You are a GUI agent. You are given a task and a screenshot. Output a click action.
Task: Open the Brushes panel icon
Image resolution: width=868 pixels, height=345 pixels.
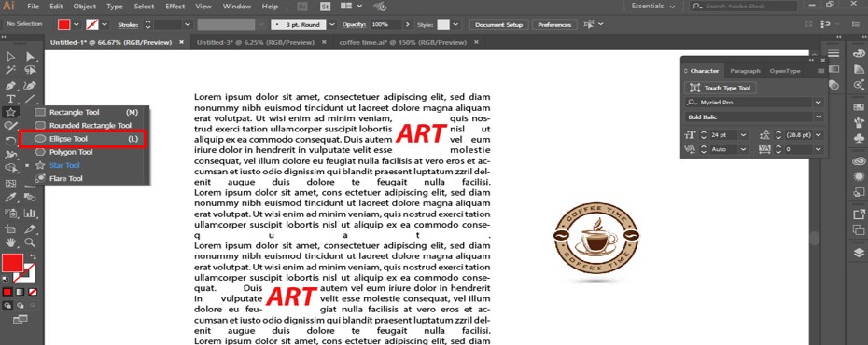pyautogui.click(x=859, y=121)
